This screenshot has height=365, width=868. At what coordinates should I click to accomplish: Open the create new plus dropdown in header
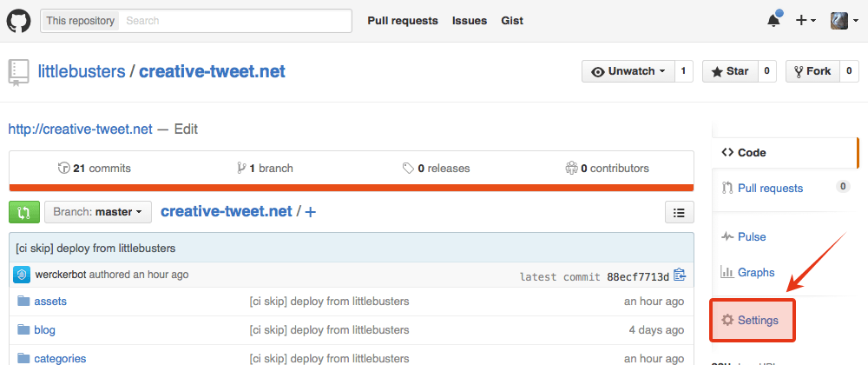tap(806, 20)
